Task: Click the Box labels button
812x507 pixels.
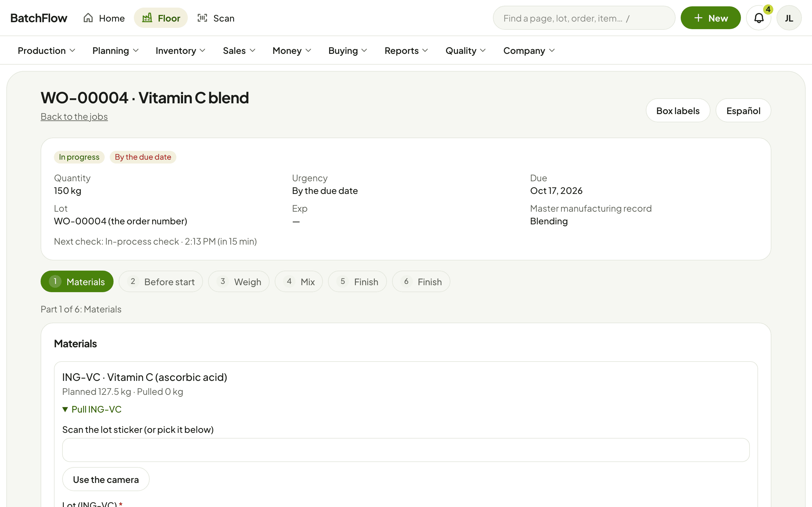Action: tap(678, 110)
